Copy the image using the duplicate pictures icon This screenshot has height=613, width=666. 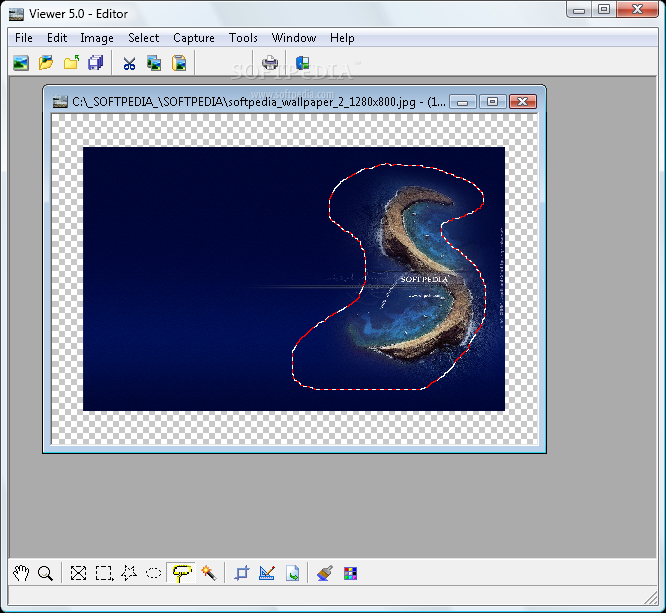154,63
